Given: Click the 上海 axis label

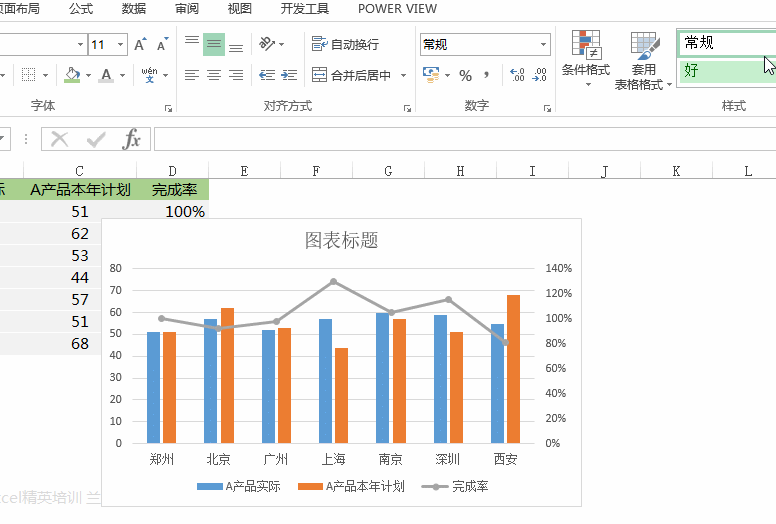Looking at the screenshot, I should (x=334, y=459).
